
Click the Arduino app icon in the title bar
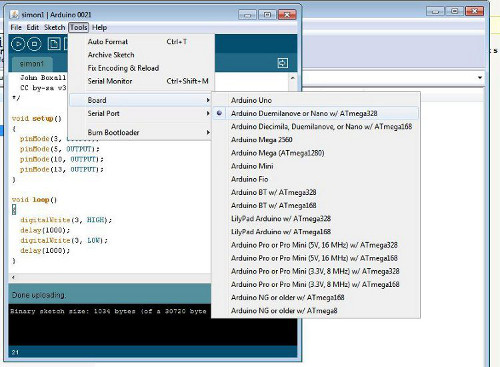[x=14, y=14]
